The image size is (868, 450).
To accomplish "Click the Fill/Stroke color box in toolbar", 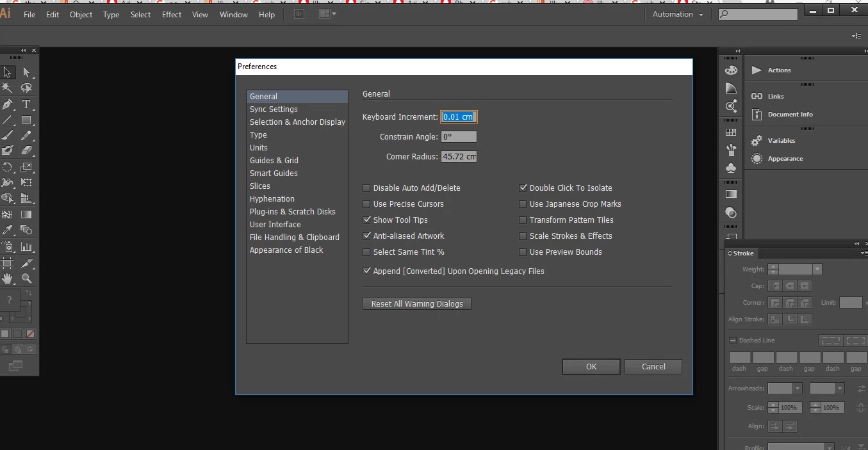I will coord(10,300).
